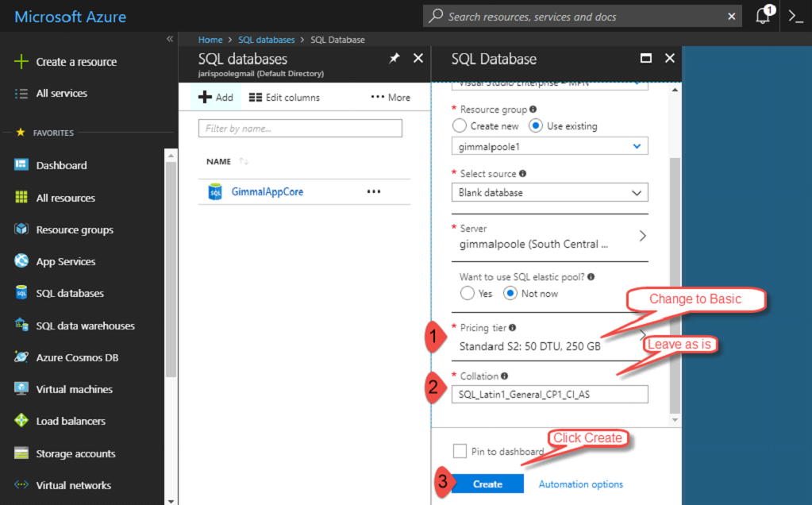Click the Azure Cosmos DB sidebar icon
812x505 pixels.
coord(21,357)
